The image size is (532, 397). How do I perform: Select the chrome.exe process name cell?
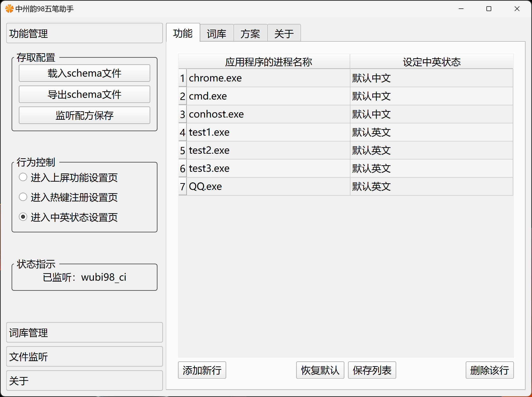tap(268, 78)
